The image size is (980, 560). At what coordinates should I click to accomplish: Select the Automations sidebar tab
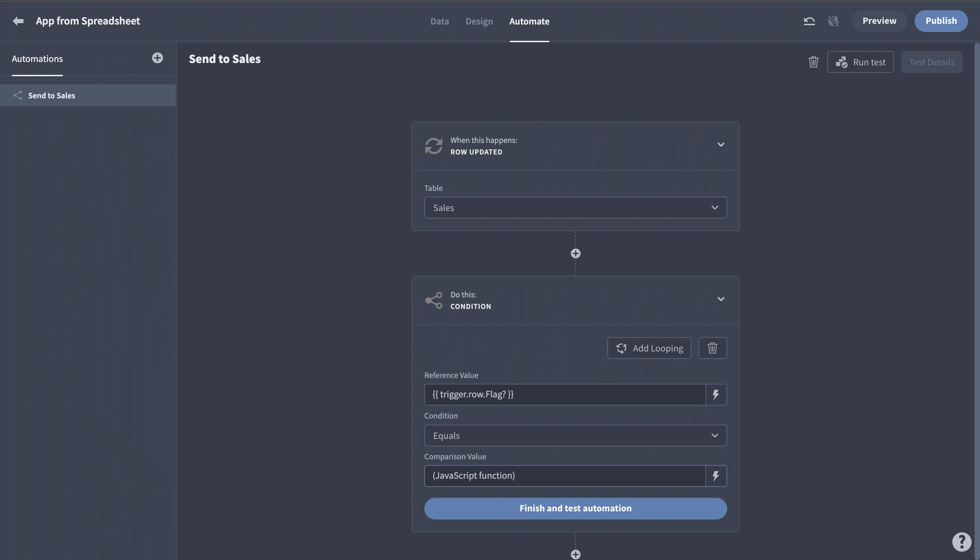click(x=37, y=59)
